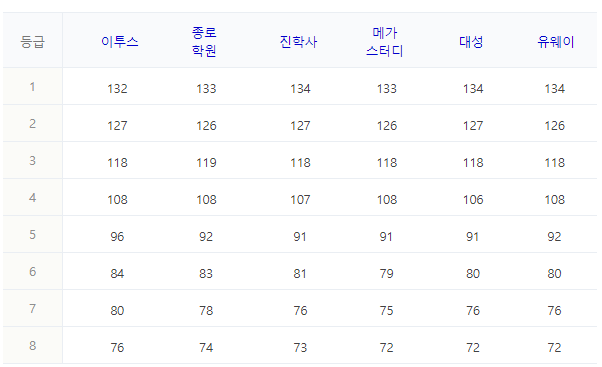Click 유웨이 grade 2 score 126

tap(555, 126)
